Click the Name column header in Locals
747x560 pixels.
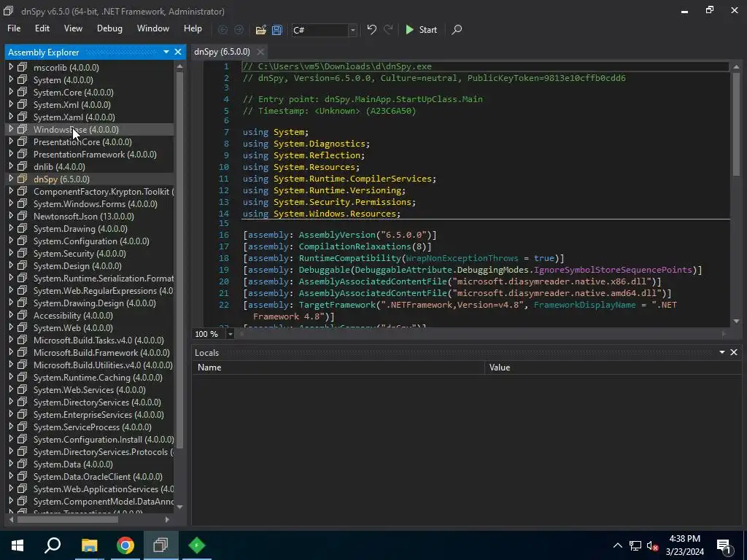pyautogui.click(x=338, y=367)
